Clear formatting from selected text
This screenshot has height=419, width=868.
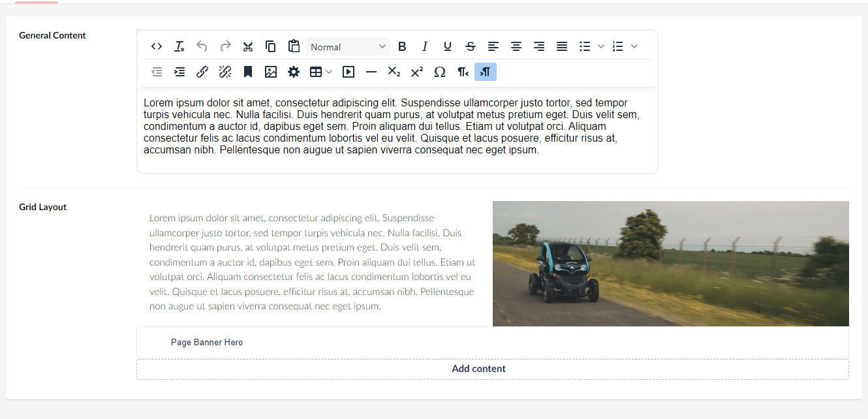(x=179, y=46)
